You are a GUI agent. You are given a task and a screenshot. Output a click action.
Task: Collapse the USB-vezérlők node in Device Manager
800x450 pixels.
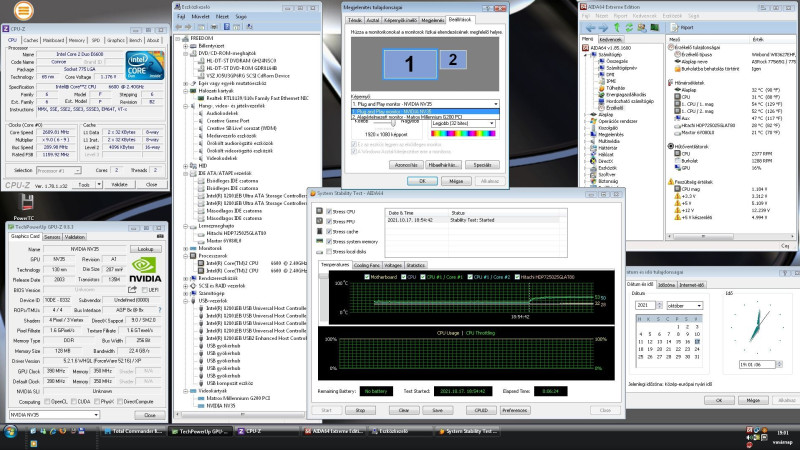(x=186, y=301)
